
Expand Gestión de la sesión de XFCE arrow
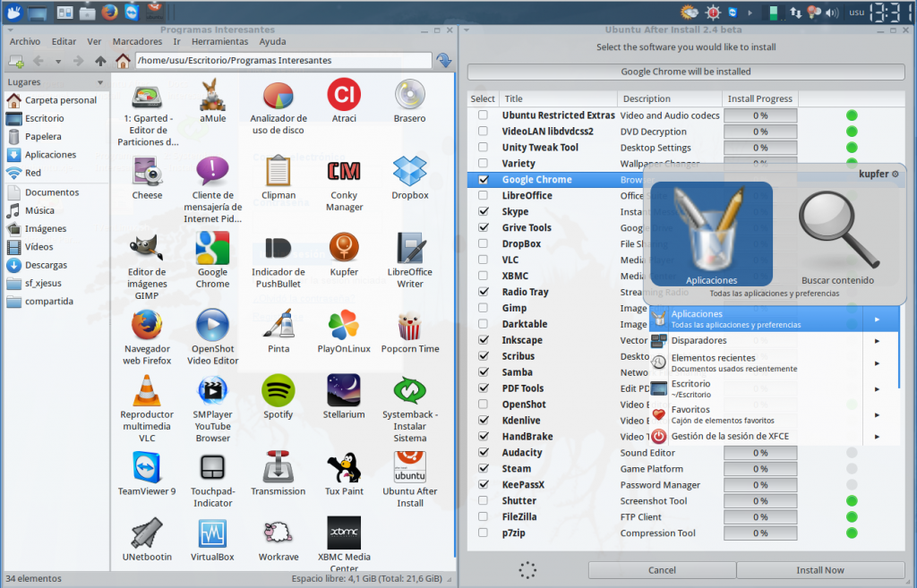pos(877,437)
